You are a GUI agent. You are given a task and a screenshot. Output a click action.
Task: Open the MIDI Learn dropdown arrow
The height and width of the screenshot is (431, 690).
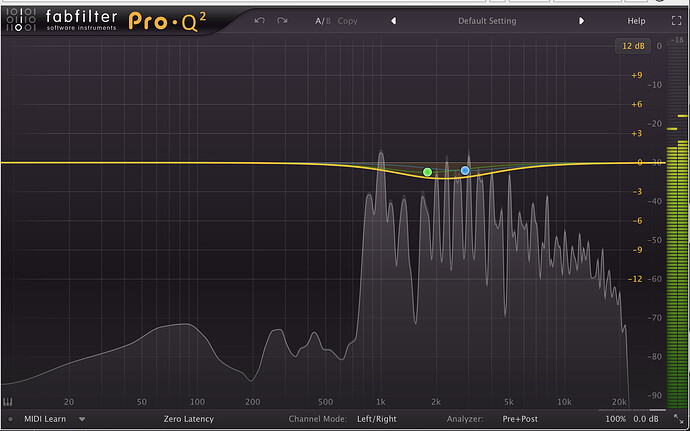pos(82,419)
